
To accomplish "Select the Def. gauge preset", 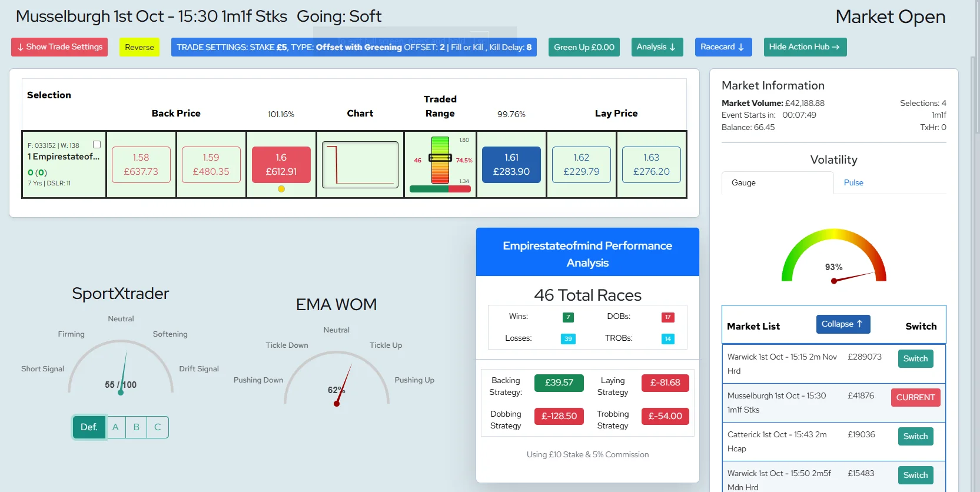I will coord(89,427).
